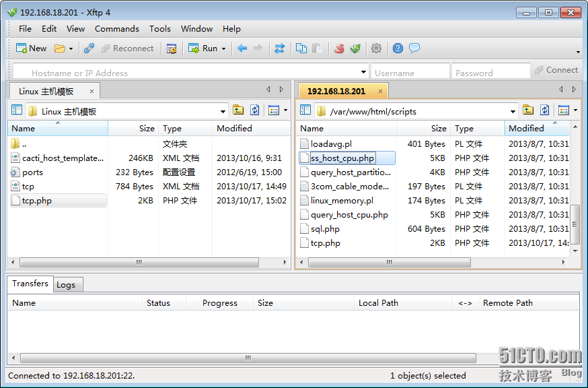The image size is (588, 388).
Task: Open the Tools menu
Action: tap(160, 29)
